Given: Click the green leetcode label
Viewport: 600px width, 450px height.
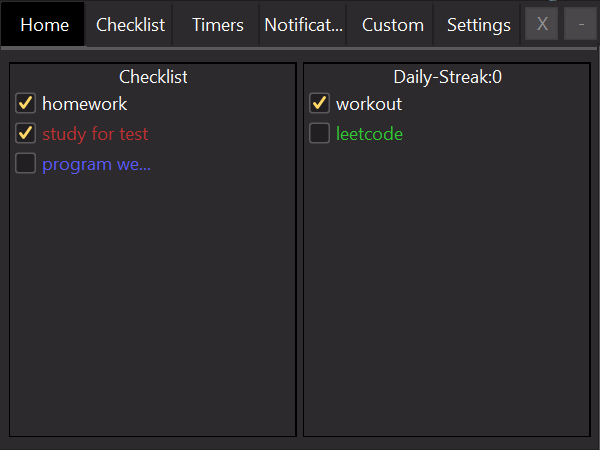Looking at the screenshot, I should [x=369, y=134].
